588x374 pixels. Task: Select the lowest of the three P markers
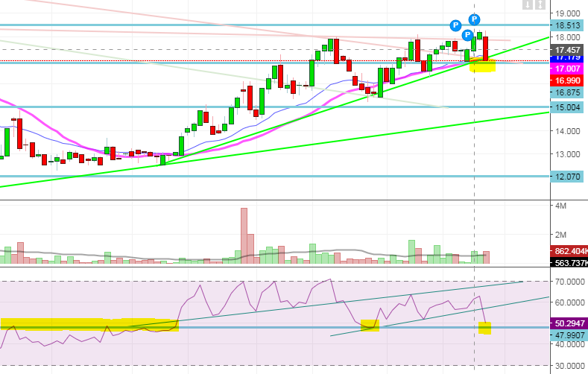click(467, 35)
